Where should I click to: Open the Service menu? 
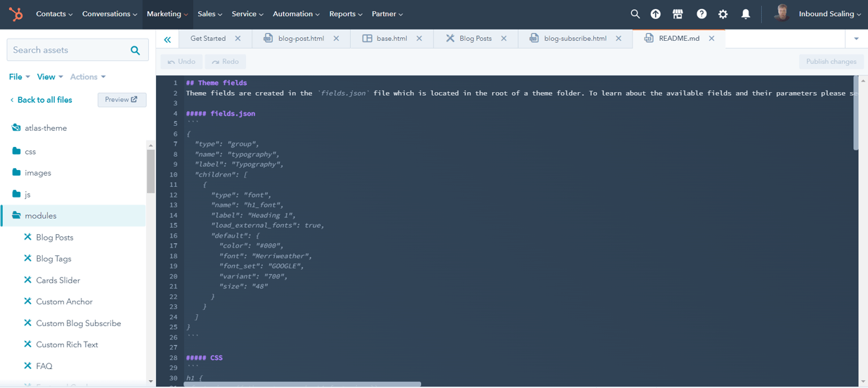247,14
